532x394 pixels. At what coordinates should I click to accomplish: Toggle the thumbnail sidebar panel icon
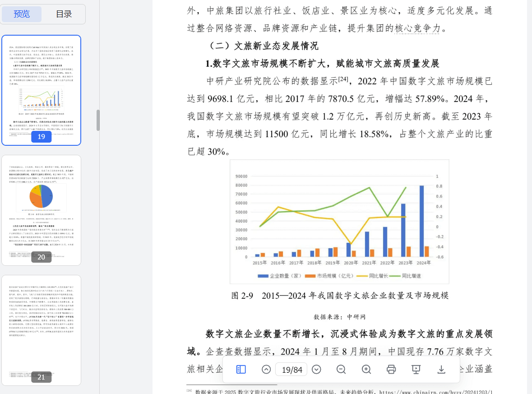(x=241, y=370)
